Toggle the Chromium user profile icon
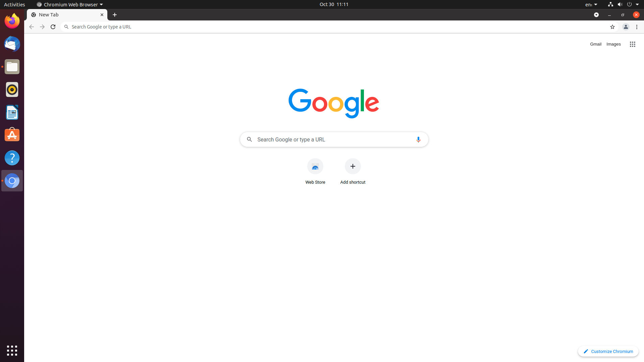 626,26
